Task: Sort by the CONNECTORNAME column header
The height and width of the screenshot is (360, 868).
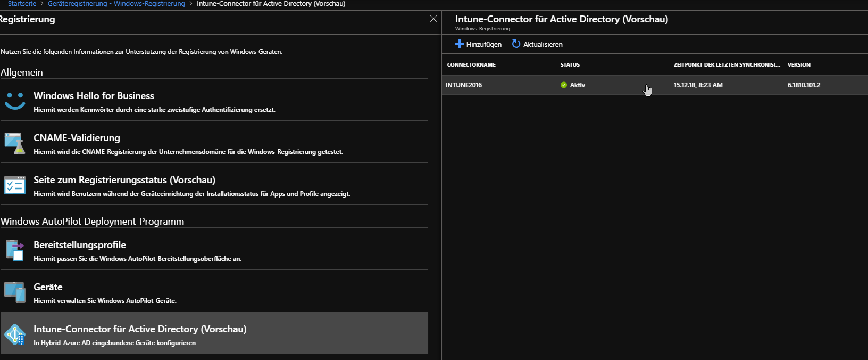Action: pyautogui.click(x=471, y=64)
